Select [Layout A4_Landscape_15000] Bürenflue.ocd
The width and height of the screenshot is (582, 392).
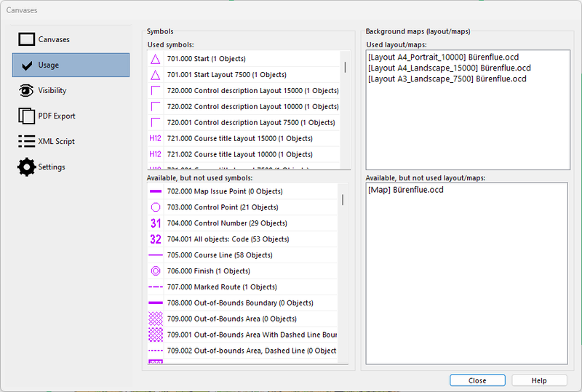pos(450,68)
